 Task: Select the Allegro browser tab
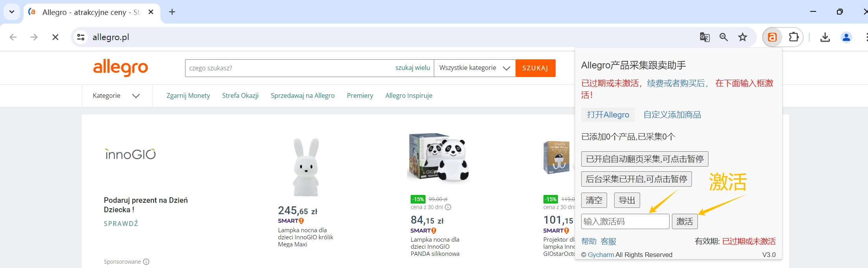coord(92,13)
